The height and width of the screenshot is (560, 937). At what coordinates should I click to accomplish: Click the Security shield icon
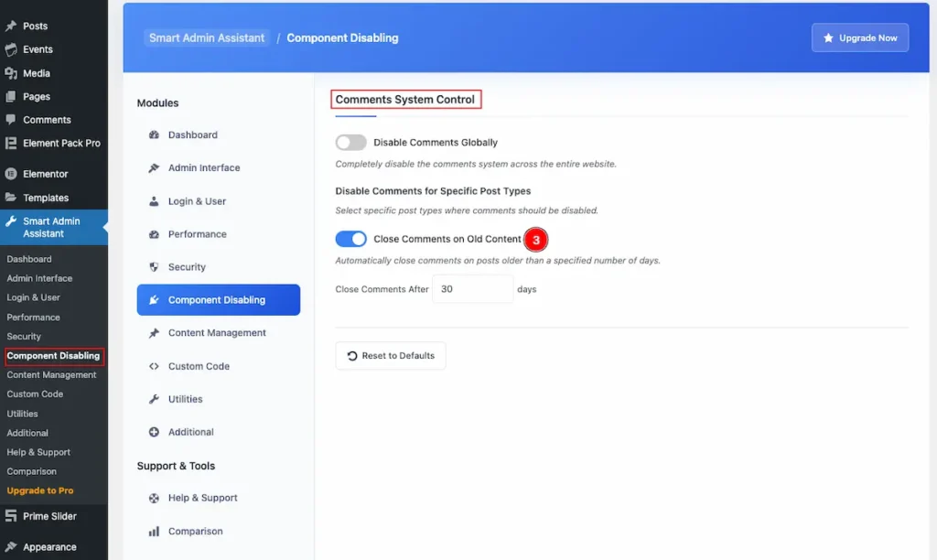point(154,266)
